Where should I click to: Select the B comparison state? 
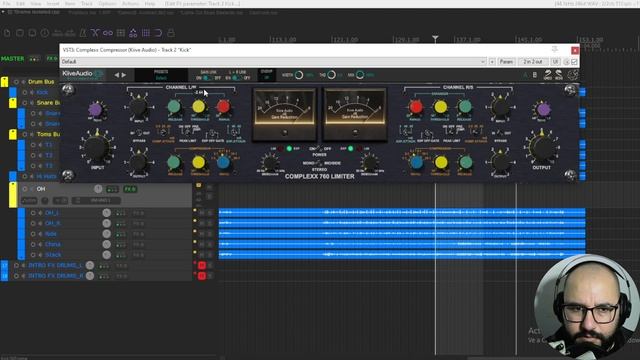535,75
